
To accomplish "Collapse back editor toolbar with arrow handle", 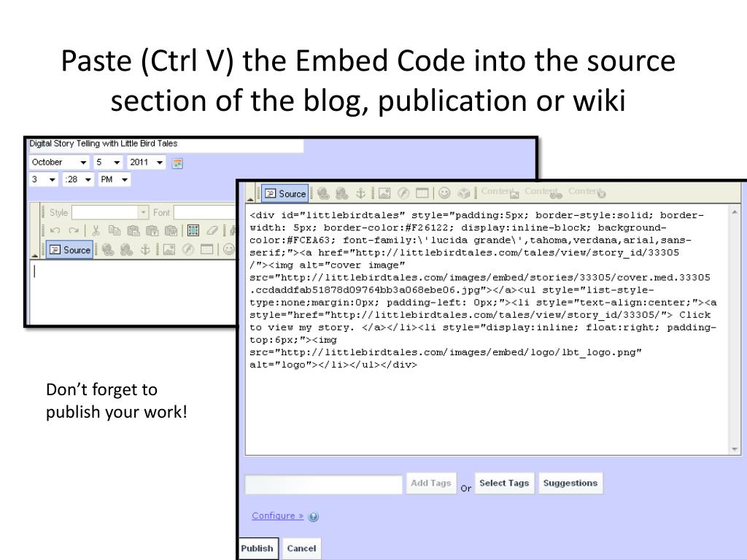I will point(35,255).
